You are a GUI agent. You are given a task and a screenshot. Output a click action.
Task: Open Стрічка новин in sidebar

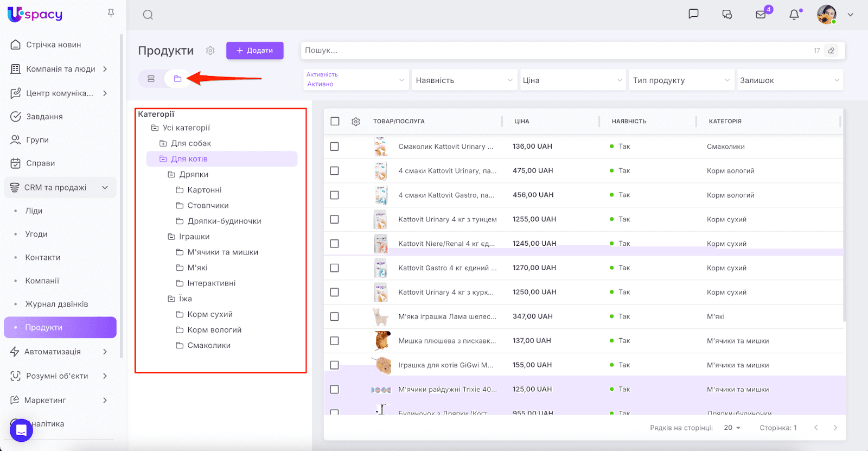click(53, 45)
